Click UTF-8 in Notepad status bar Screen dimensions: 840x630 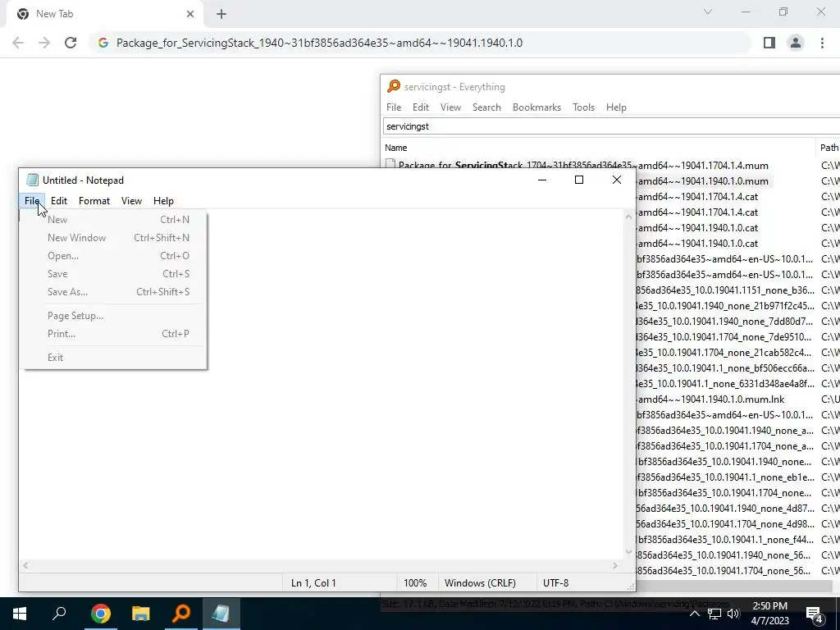[x=555, y=583]
